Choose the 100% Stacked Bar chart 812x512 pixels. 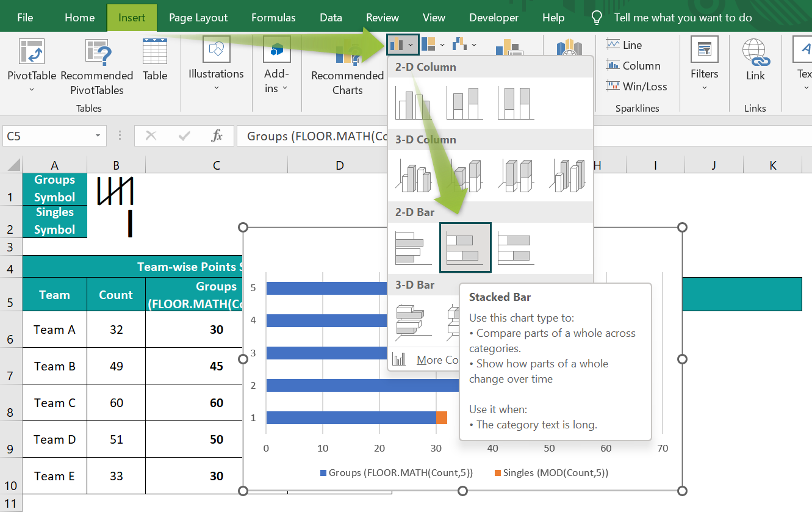click(x=516, y=248)
